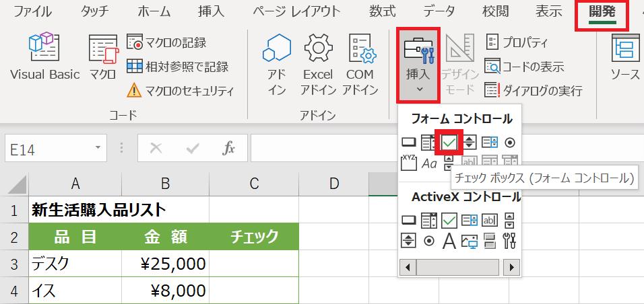The height and width of the screenshot is (304, 644).
Task: Select the ActiveX check box control
Action: pyautogui.click(x=449, y=219)
